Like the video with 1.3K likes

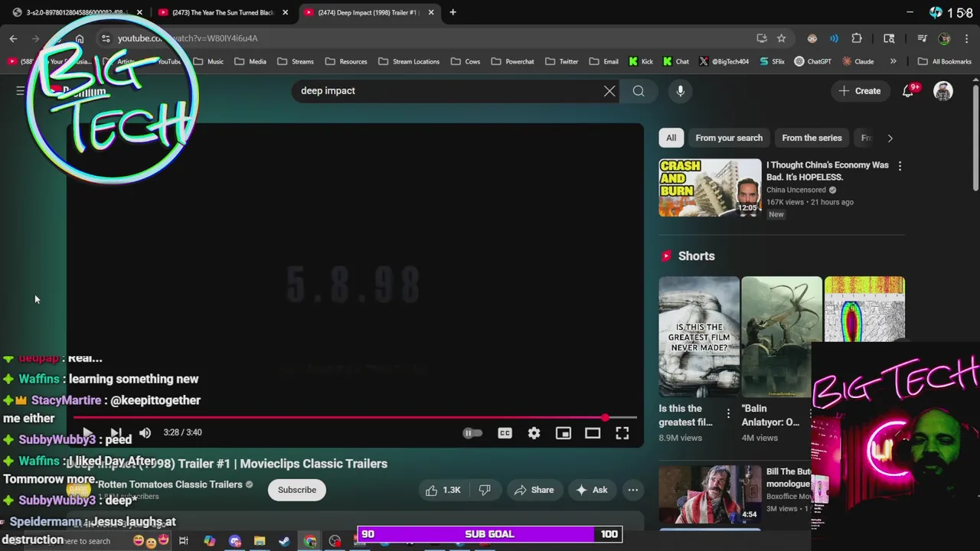443,490
